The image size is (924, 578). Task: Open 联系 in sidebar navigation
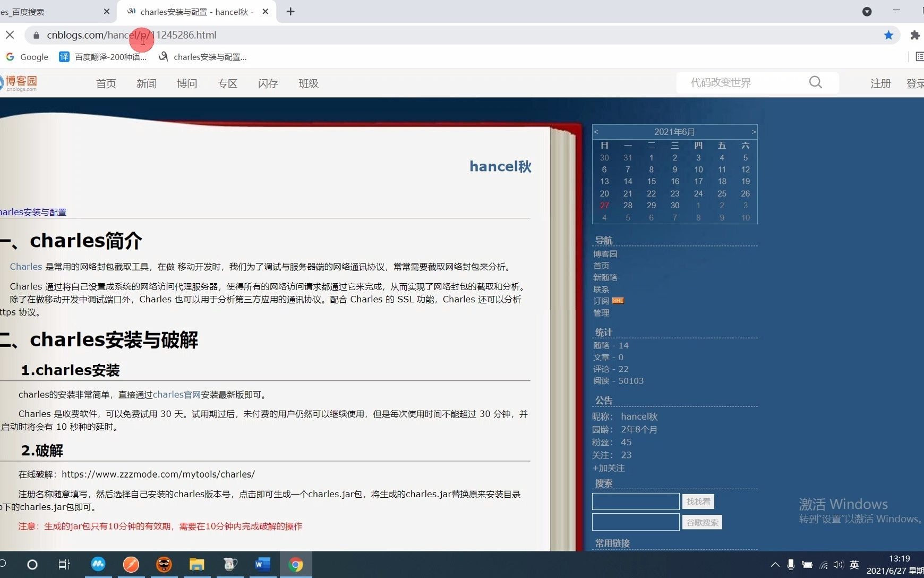tap(601, 289)
